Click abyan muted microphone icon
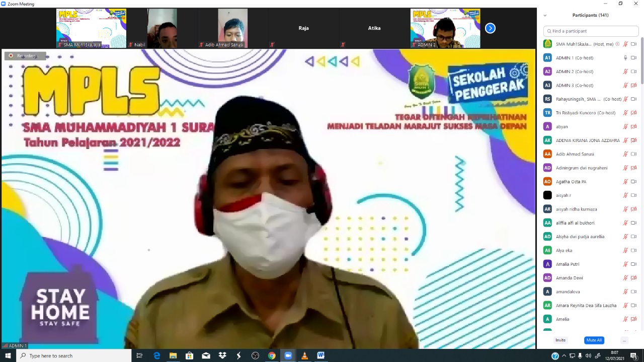Screen dimensions: 644x362 [x=625, y=126]
